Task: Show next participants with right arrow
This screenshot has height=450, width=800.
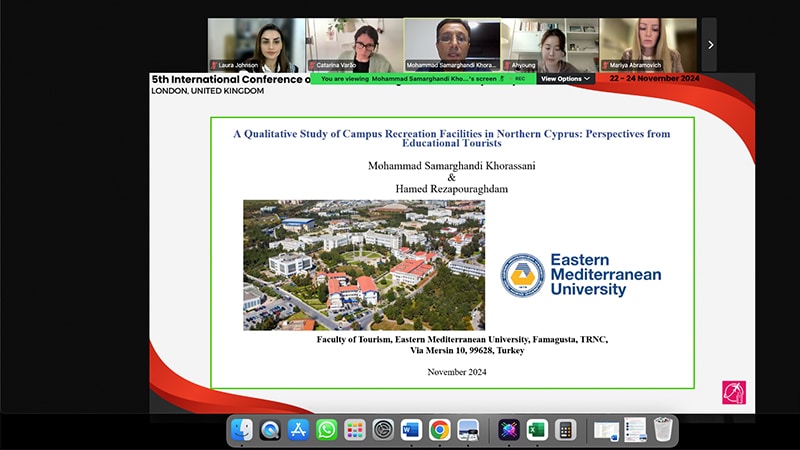Action: [x=710, y=45]
